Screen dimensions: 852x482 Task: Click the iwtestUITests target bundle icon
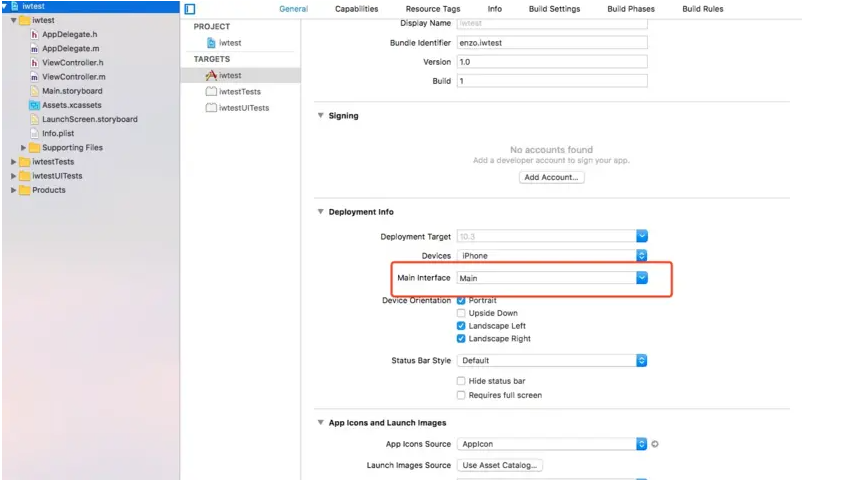pos(211,108)
